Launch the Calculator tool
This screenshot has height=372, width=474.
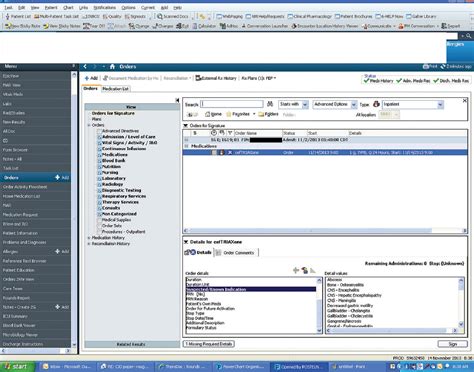204,26
